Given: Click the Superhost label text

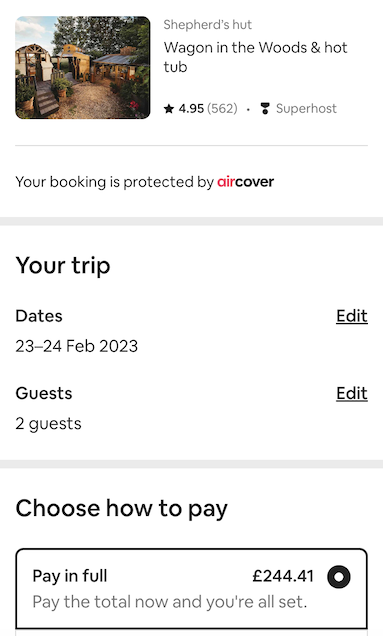Looking at the screenshot, I should [x=306, y=109].
